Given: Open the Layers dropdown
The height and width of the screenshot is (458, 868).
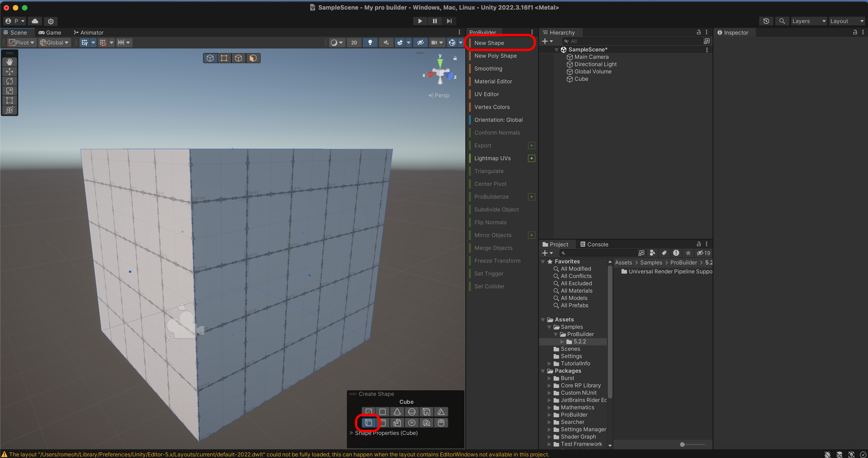Looking at the screenshot, I should tap(808, 21).
